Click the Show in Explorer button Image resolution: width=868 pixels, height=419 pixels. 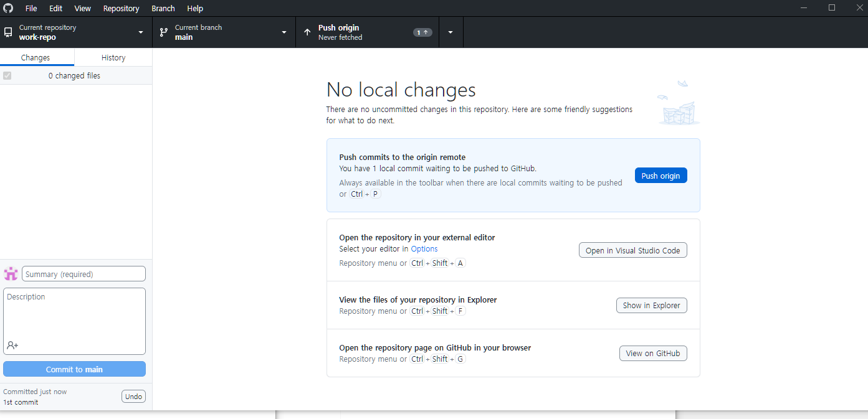click(652, 305)
